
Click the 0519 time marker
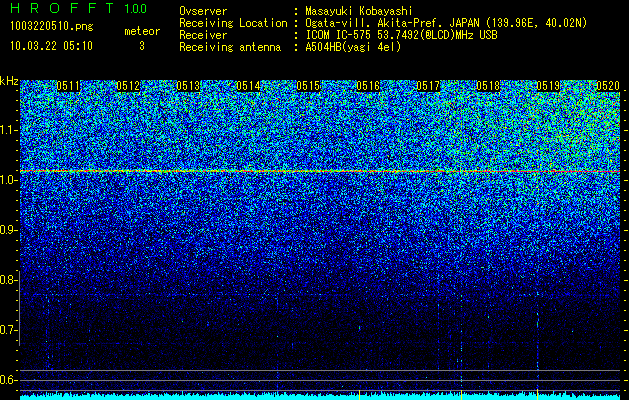pyautogui.click(x=548, y=86)
